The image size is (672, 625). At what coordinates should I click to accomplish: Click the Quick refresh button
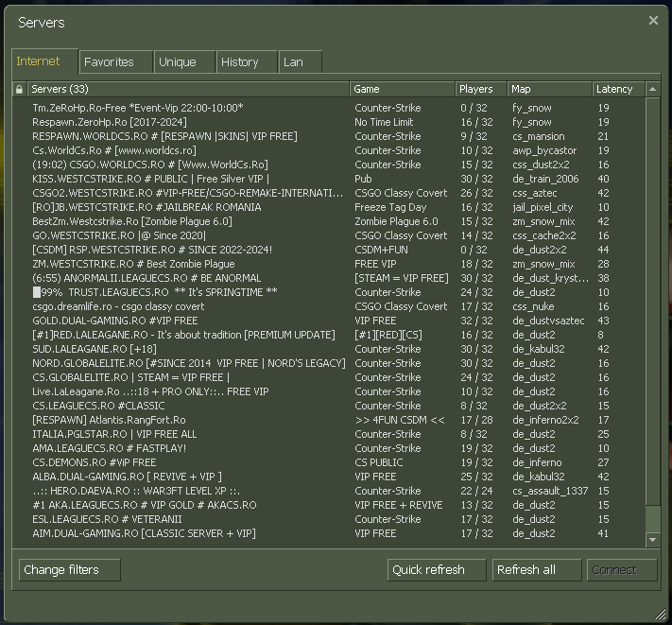pyautogui.click(x=437, y=570)
